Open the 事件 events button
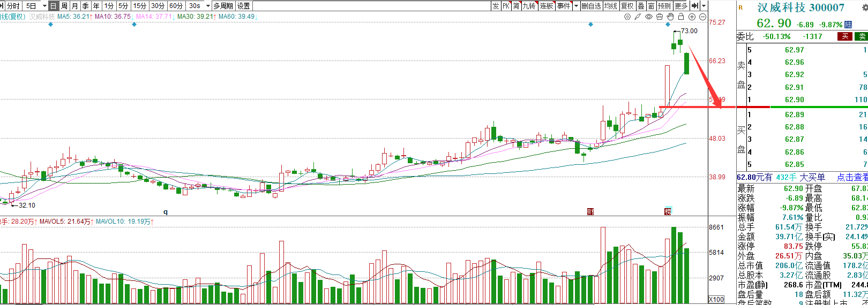Image resolution: width=868 pixels, height=305 pixels. coord(564,6)
